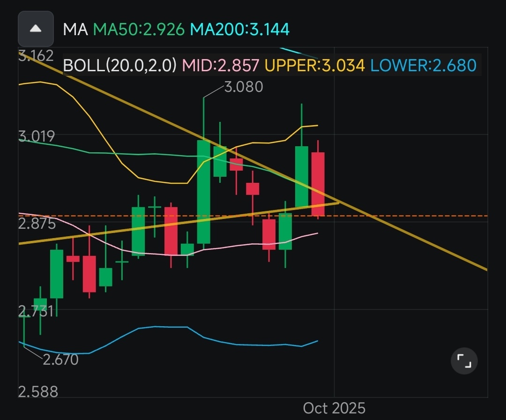This screenshot has height=420, width=506.
Task: Click the 3.019 price axis label
Action: pyautogui.click(x=37, y=136)
